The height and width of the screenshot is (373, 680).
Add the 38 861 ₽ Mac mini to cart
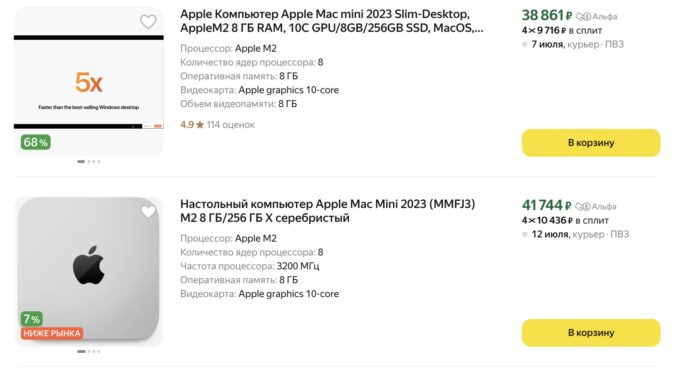pos(591,143)
